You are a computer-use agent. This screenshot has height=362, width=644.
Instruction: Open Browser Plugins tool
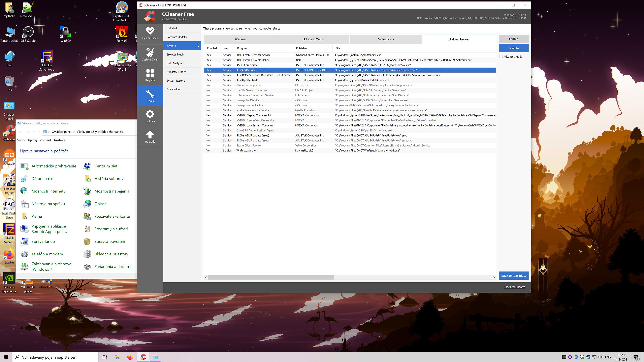pyautogui.click(x=182, y=55)
